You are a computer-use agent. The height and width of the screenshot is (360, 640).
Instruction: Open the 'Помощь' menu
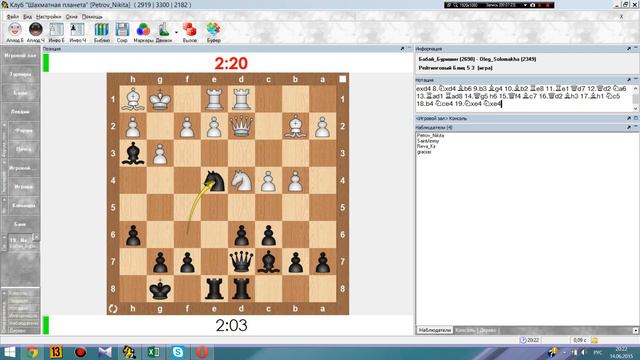92,17
